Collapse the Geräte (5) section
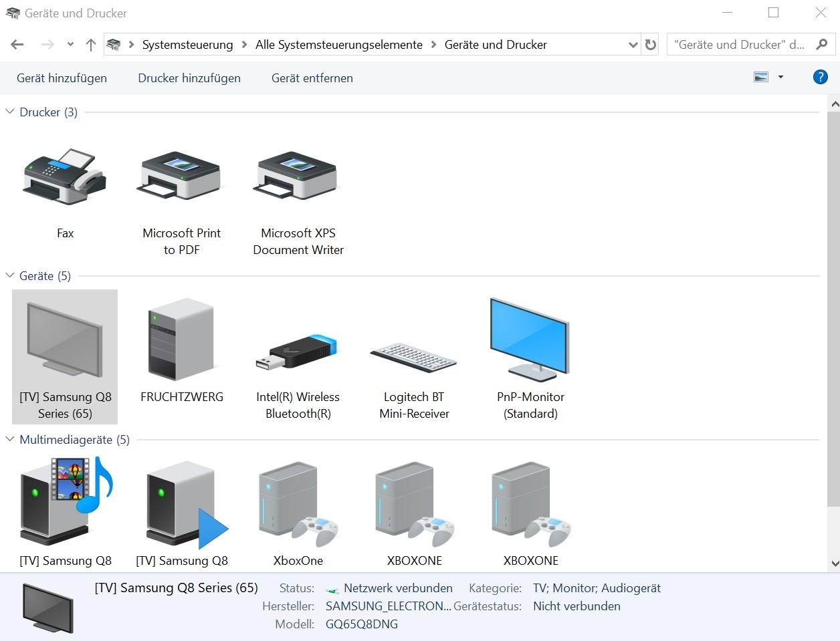840x641 pixels. (x=10, y=275)
